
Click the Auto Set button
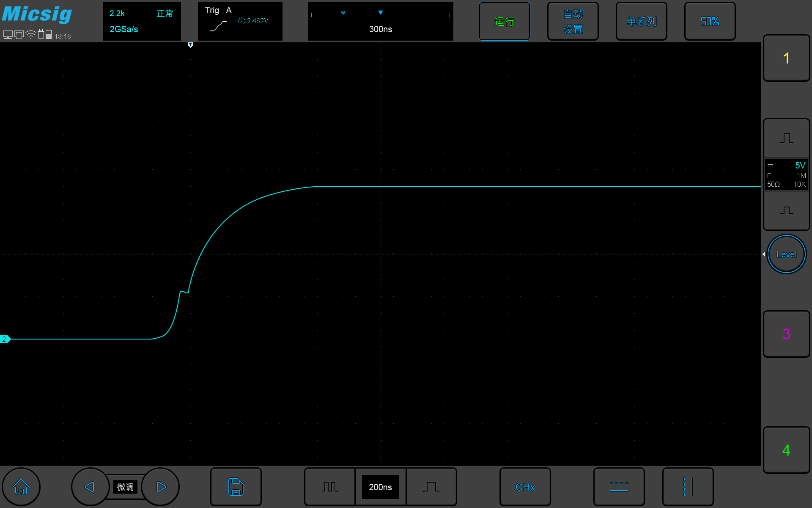573,21
